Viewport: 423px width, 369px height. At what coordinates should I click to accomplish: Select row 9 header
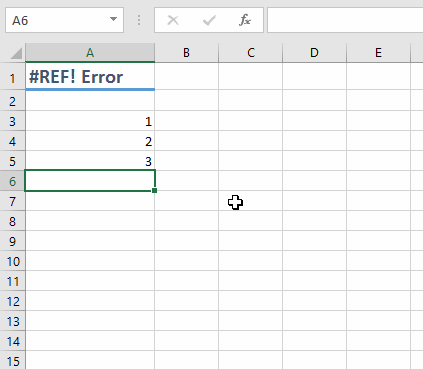pyautogui.click(x=13, y=241)
